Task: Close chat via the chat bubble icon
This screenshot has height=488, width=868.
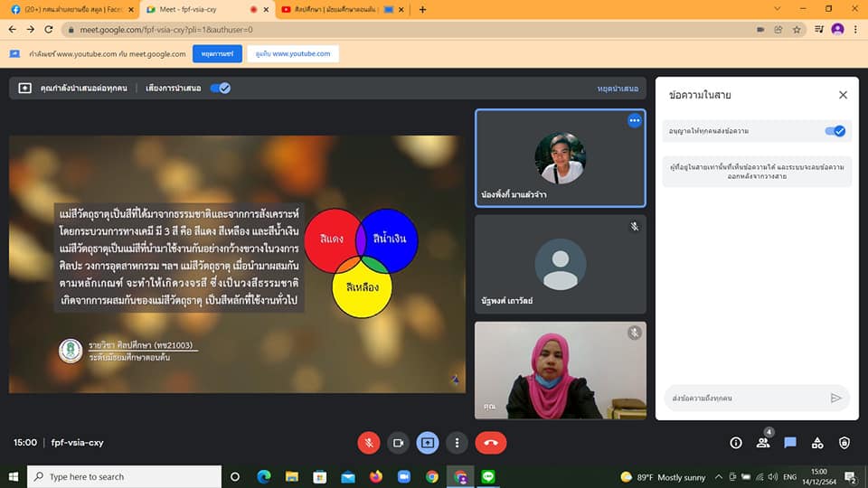Action: point(790,443)
